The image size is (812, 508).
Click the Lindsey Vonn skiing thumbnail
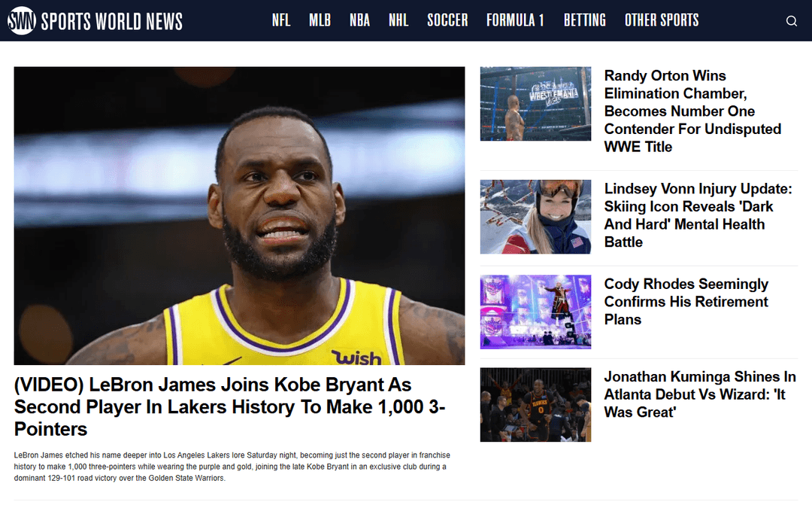coord(535,217)
